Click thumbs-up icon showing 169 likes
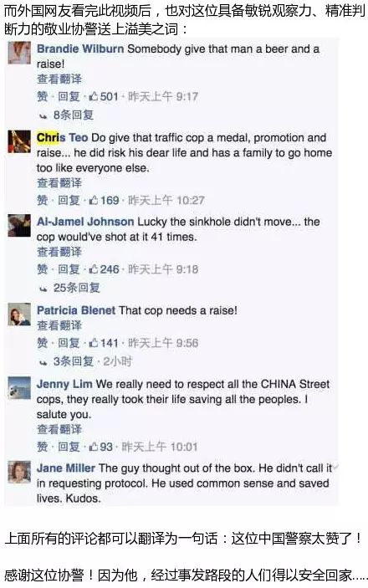 94,200
